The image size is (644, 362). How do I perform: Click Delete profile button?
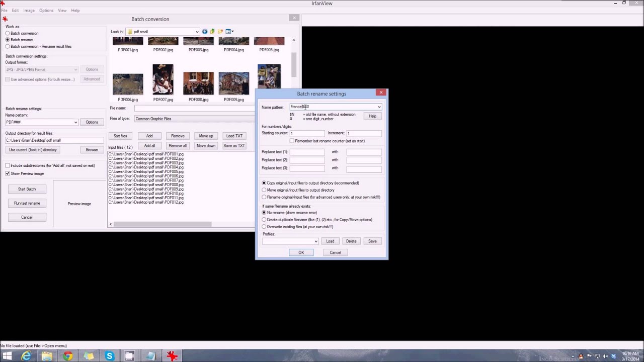coord(351,241)
